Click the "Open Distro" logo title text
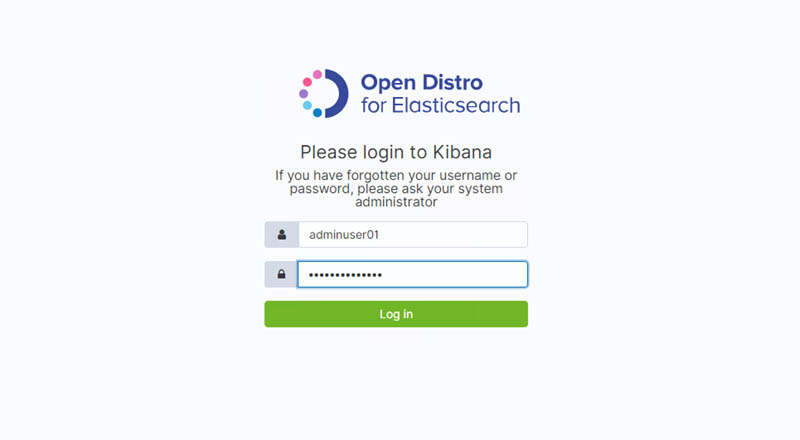This screenshot has width=800, height=440. coord(421,83)
